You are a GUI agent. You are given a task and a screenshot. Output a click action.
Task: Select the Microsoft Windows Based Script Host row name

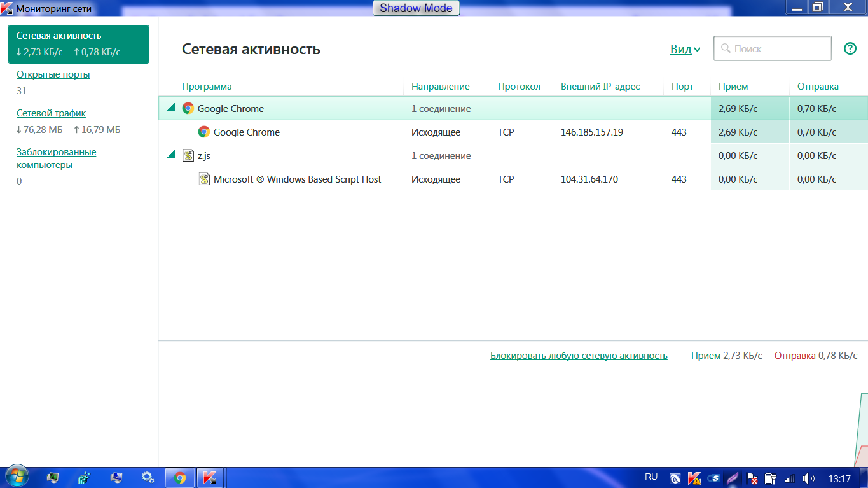298,179
